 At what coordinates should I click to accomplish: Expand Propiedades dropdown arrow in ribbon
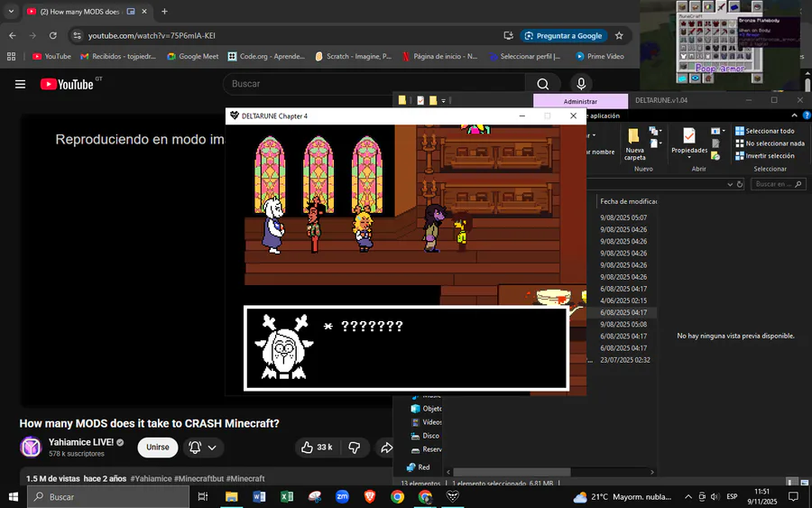click(688, 157)
